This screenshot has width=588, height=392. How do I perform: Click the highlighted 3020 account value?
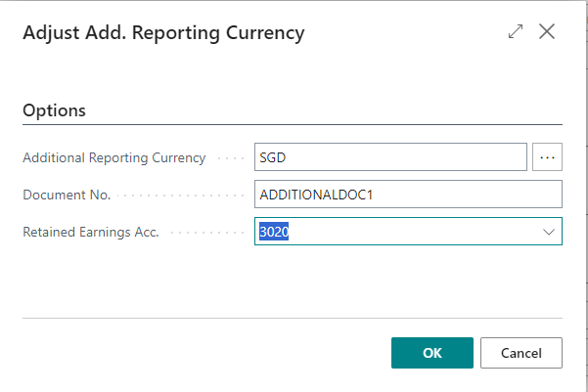pos(274,232)
